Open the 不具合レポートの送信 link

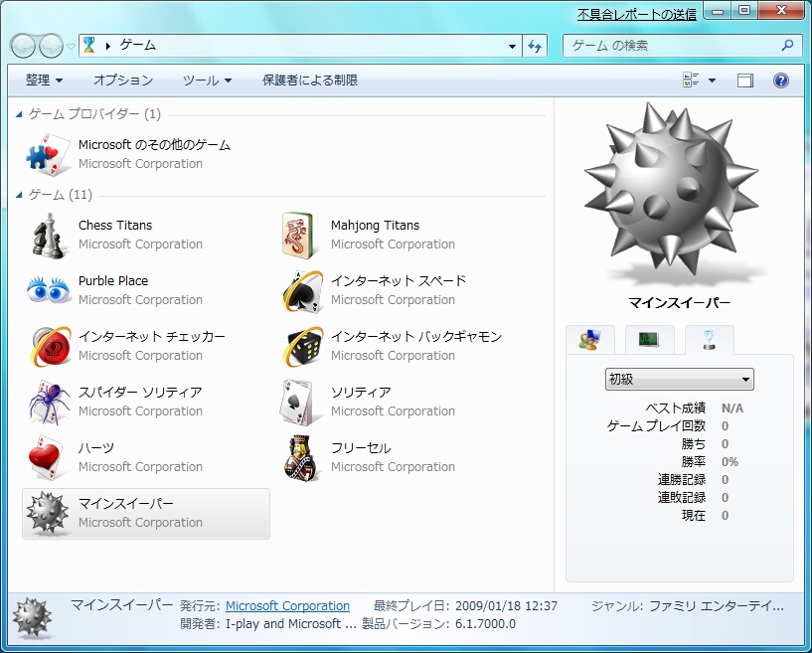coord(636,15)
